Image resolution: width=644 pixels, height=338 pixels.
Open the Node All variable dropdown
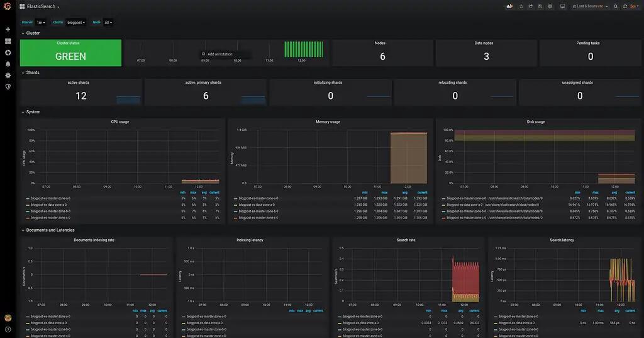[x=108, y=23]
